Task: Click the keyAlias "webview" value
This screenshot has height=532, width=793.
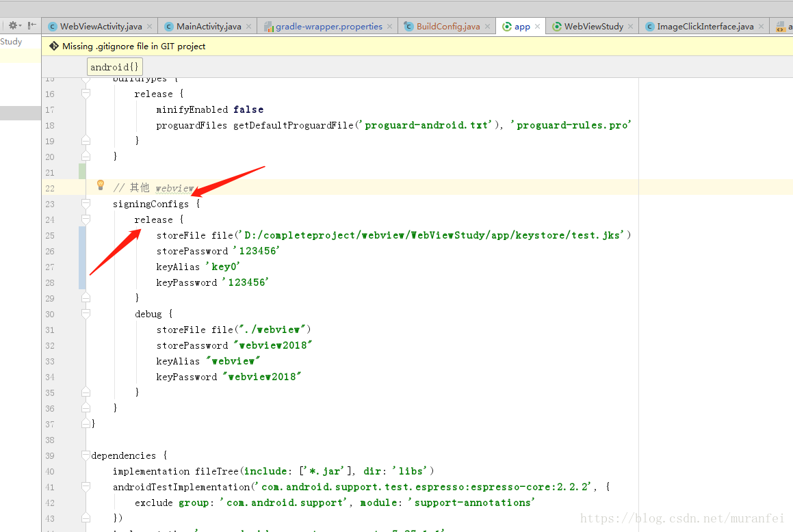Action: click(233, 361)
